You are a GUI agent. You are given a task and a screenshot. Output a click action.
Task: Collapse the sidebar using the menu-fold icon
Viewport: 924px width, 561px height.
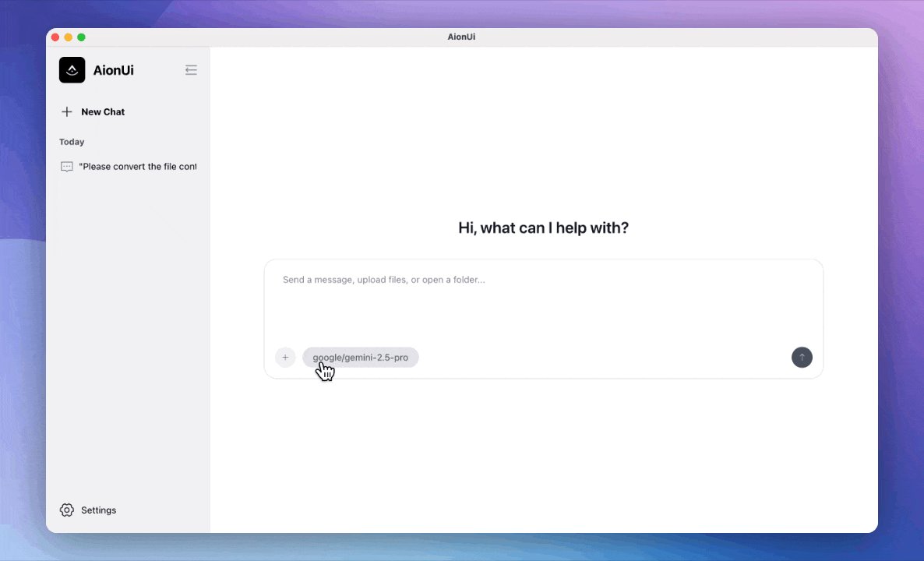click(x=191, y=70)
